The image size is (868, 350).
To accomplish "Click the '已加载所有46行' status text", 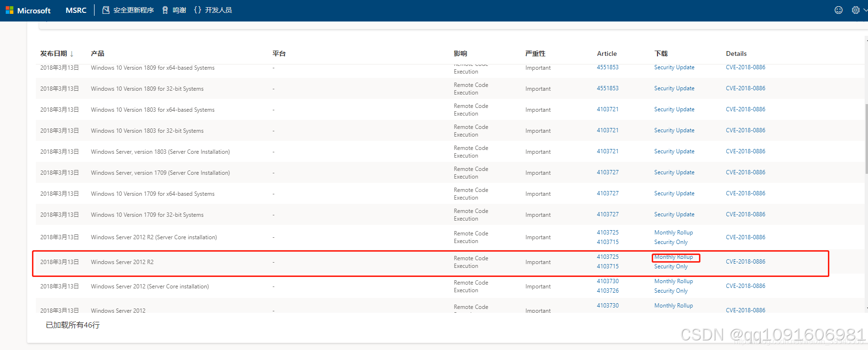I will coord(73,325).
